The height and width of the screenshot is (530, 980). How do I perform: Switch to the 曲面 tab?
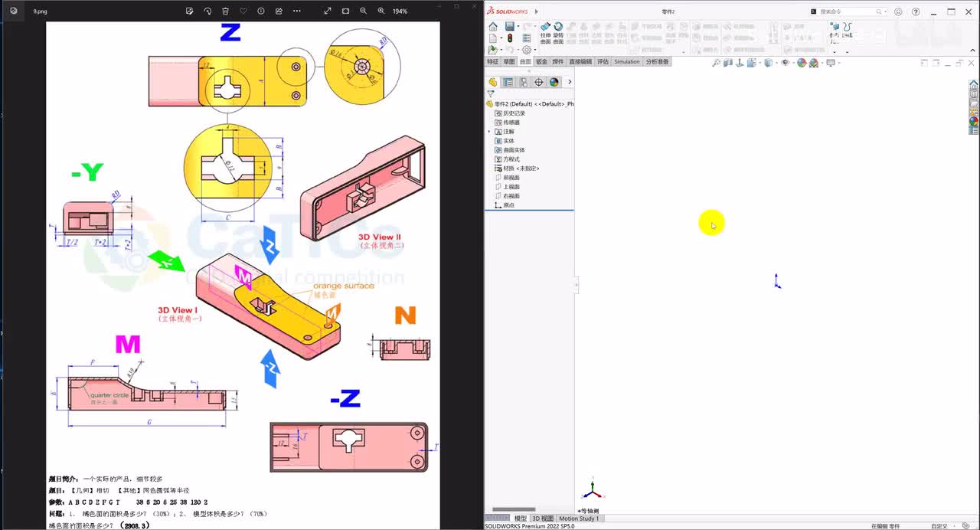pyautogui.click(x=525, y=62)
